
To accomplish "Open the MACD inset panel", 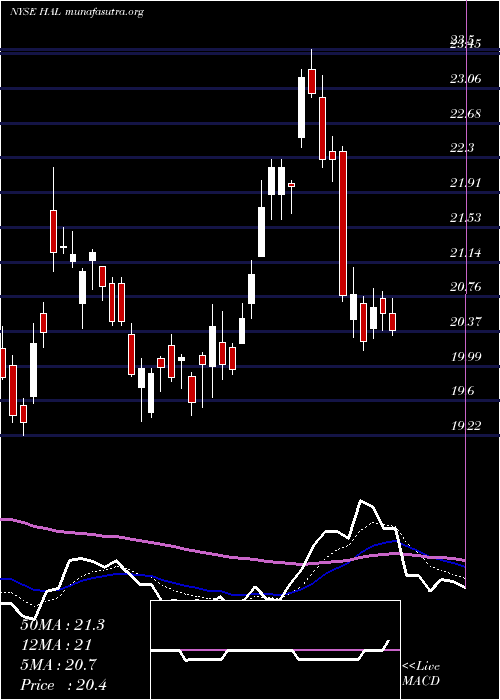I will pos(275,650).
